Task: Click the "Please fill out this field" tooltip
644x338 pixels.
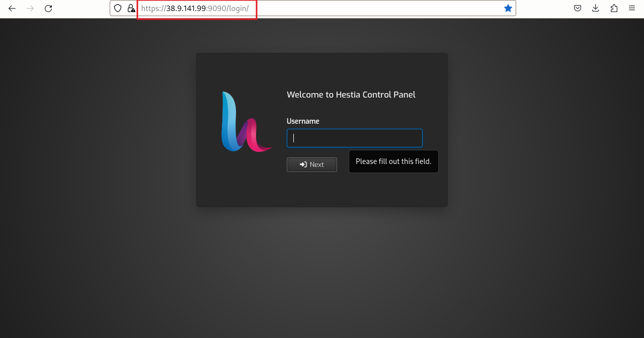Action: pos(393,161)
